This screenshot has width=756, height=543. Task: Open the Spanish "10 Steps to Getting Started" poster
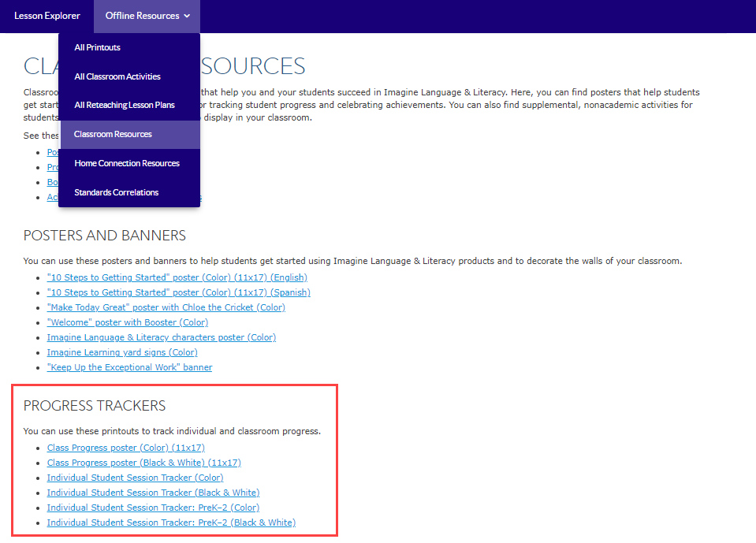[178, 292]
